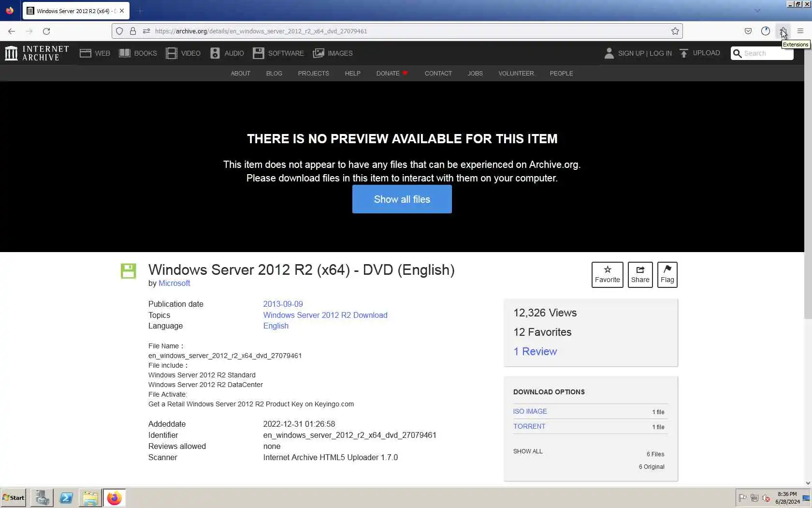The image size is (812, 508).
Task: Click the Upload arrow icon
Action: (684, 53)
